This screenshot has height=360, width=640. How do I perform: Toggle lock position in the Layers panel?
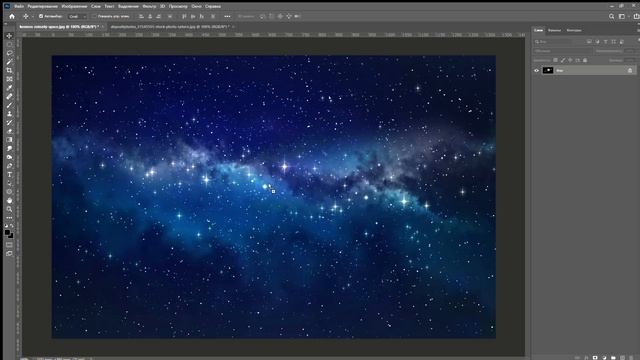[570, 60]
